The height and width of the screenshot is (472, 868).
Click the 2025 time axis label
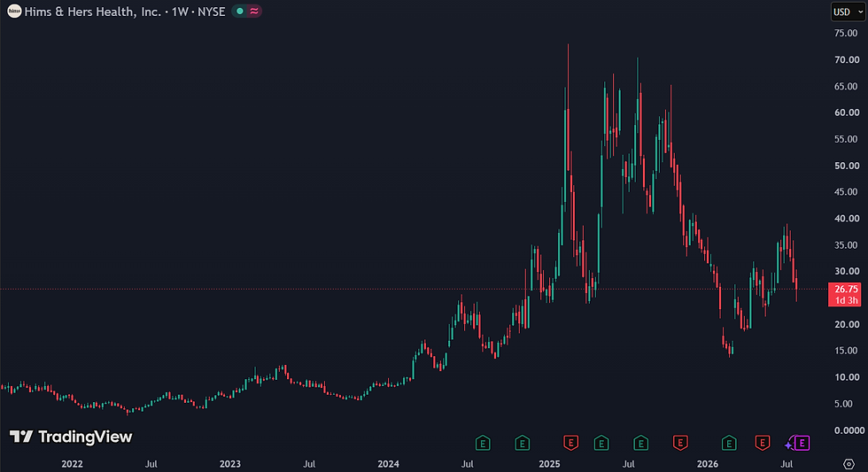click(x=549, y=464)
